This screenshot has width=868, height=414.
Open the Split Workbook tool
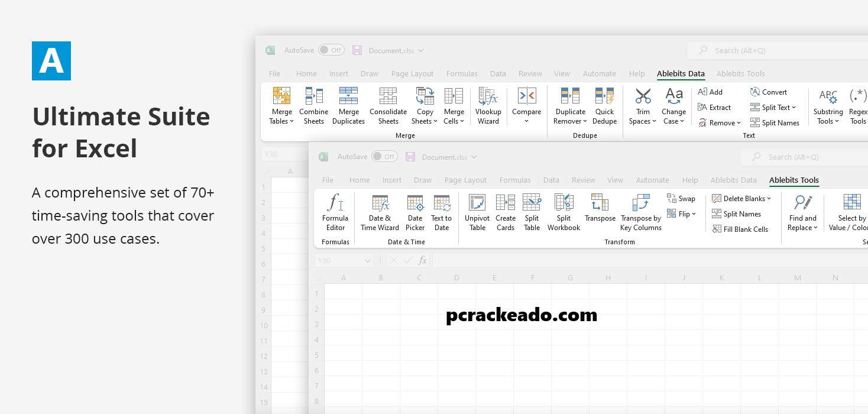(x=563, y=212)
